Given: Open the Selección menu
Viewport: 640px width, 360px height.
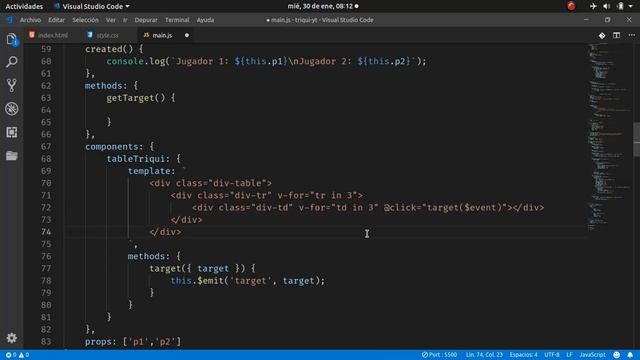Looking at the screenshot, I should coord(85,20).
